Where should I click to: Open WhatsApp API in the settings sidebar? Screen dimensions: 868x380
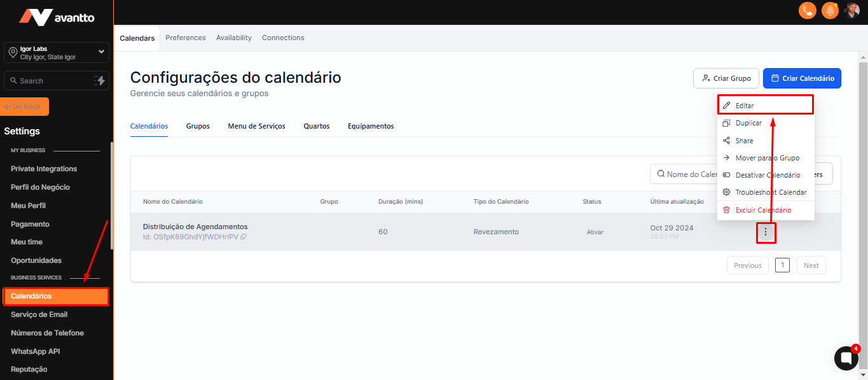[x=35, y=351]
